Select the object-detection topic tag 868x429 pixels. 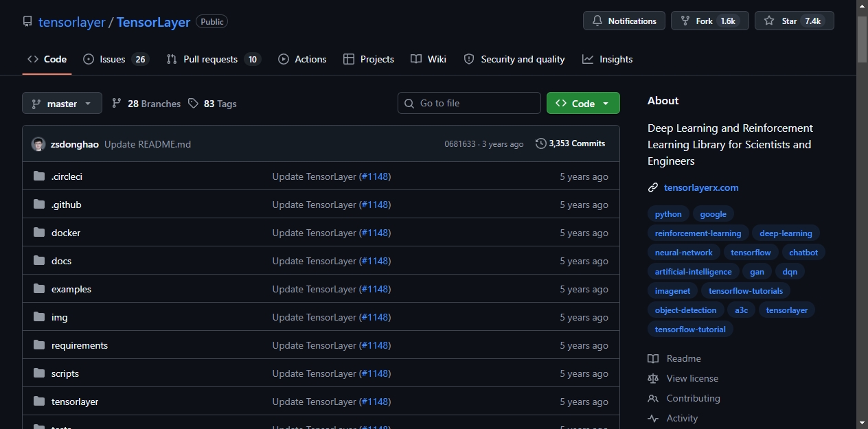[x=685, y=310]
